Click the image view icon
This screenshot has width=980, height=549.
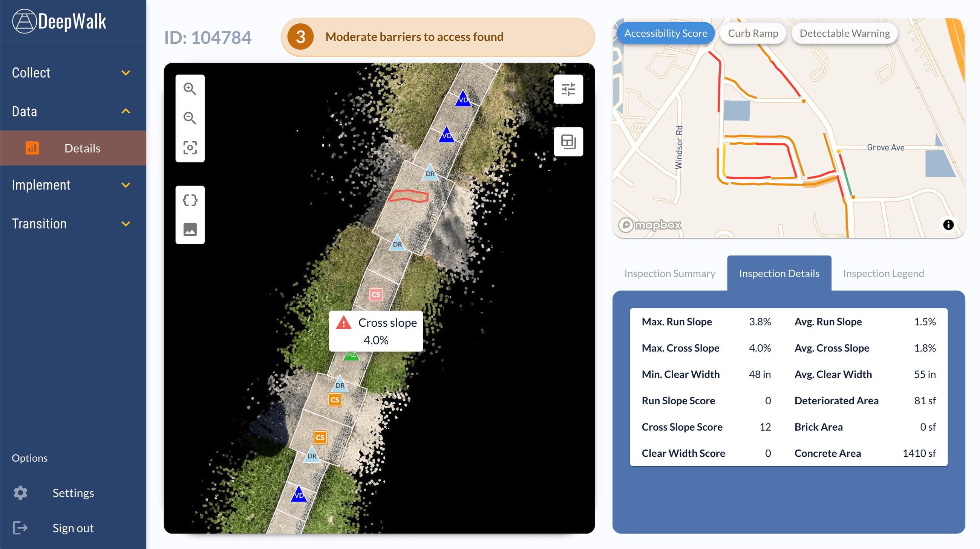pyautogui.click(x=190, y=229)
